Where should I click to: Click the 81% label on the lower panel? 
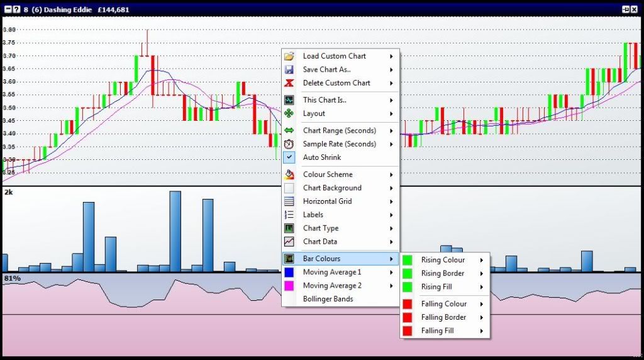(x=13, y=278)
